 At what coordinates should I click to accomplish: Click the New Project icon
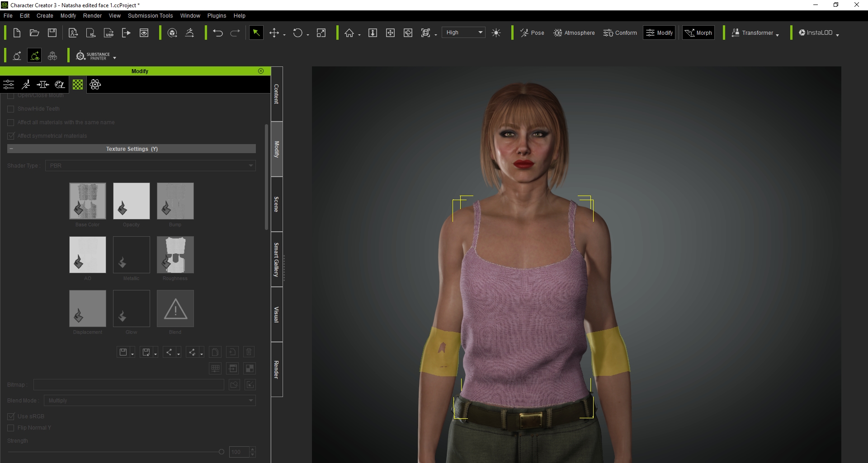[x=17, y=33]
